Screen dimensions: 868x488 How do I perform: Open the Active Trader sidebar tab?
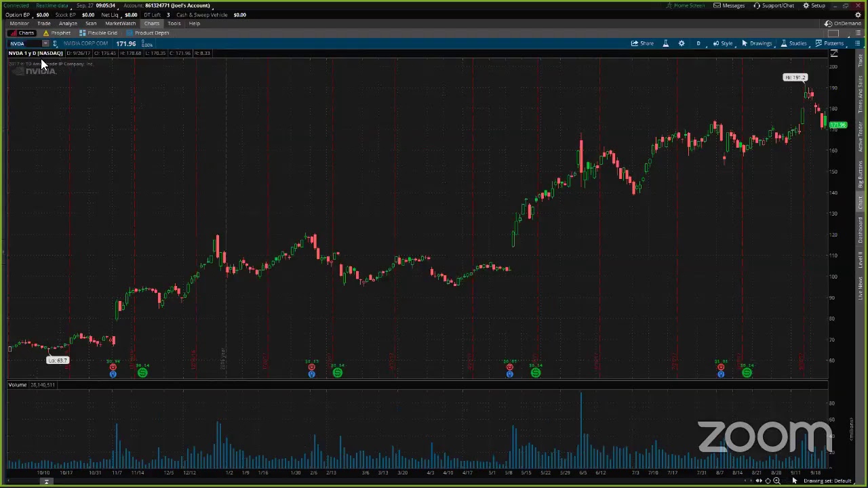[x=861, y=137]
